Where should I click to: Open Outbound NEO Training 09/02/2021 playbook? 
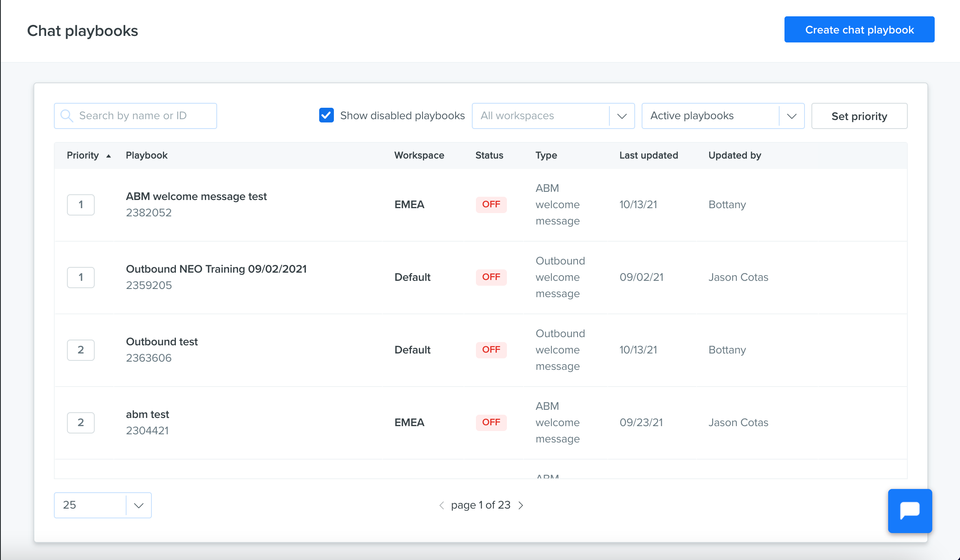216,269
